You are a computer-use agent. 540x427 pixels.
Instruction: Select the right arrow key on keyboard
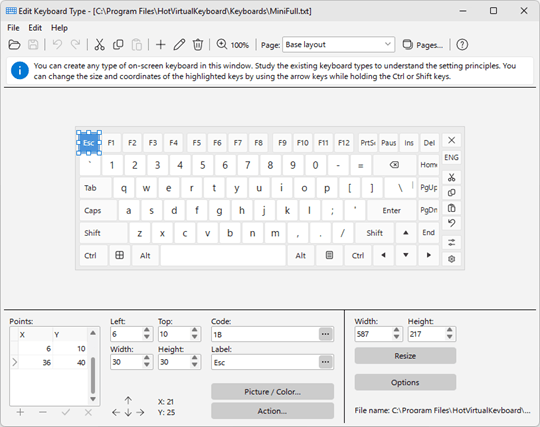(x=428, y=255)
